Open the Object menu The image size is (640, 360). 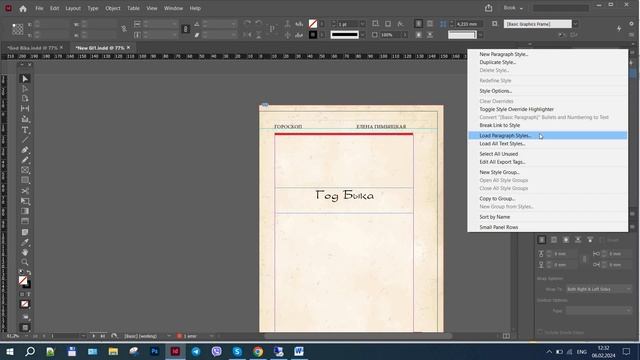click(113, 8)
